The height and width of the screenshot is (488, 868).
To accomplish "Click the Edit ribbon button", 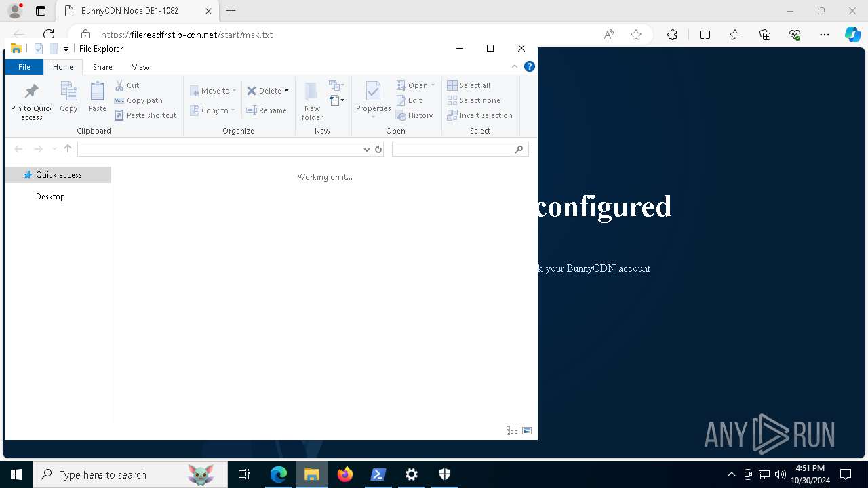I will pyautogui.click(x=410, y=100).
